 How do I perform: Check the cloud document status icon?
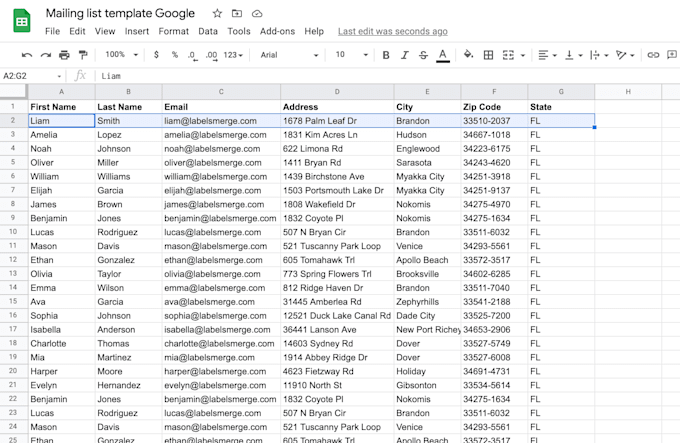click(257, 13)
